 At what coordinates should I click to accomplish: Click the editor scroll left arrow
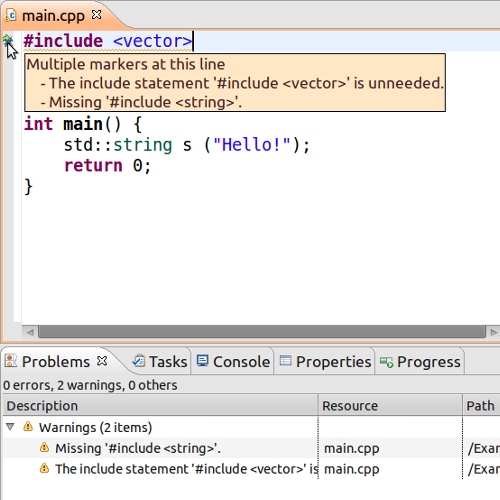click(x=30, y=332)
